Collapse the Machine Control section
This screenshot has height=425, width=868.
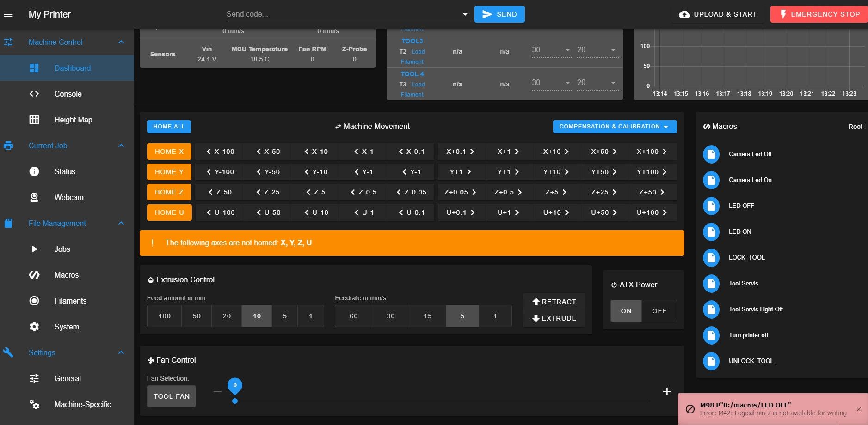(121, 42)
